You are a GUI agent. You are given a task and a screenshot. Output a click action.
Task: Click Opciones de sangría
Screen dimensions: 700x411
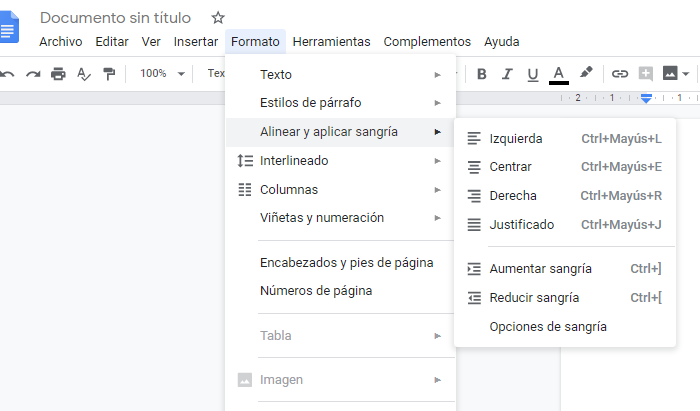547,326
